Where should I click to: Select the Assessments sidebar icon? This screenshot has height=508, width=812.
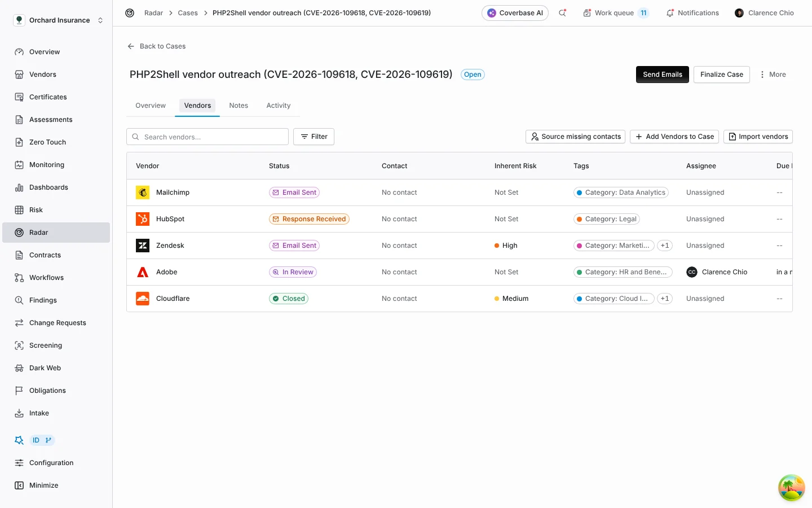tap(19, 120)
